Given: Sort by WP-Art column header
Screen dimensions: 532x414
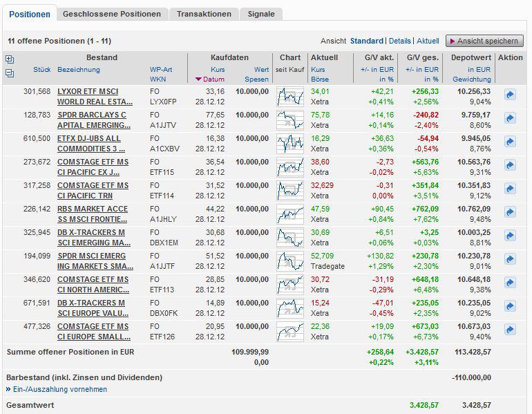Looking at the screenshot, I should pyautogui.click(x=161, y=70).
